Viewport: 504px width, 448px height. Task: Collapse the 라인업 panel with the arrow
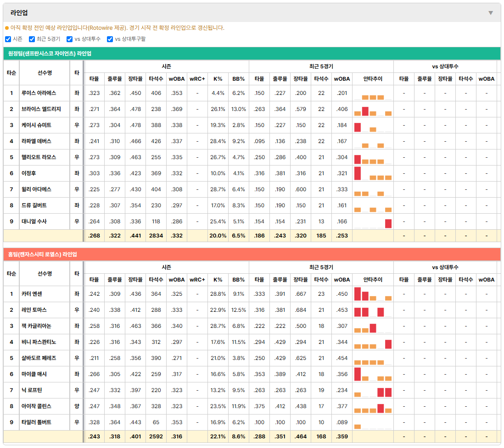[491, 13]
